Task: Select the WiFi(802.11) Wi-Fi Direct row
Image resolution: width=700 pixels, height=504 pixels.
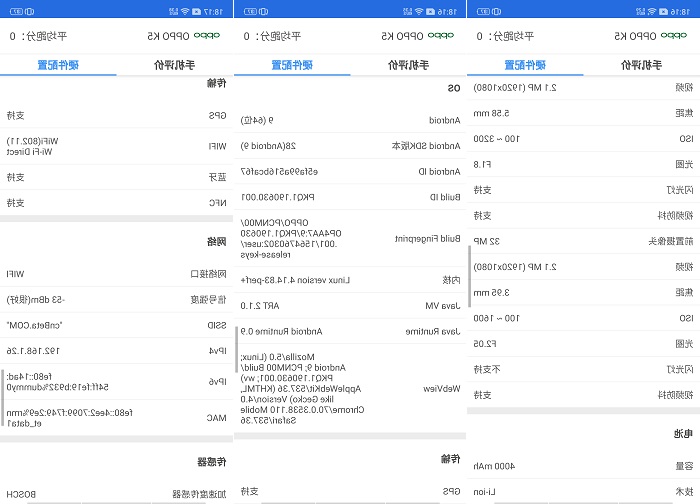Action: [x=117, y=146]
